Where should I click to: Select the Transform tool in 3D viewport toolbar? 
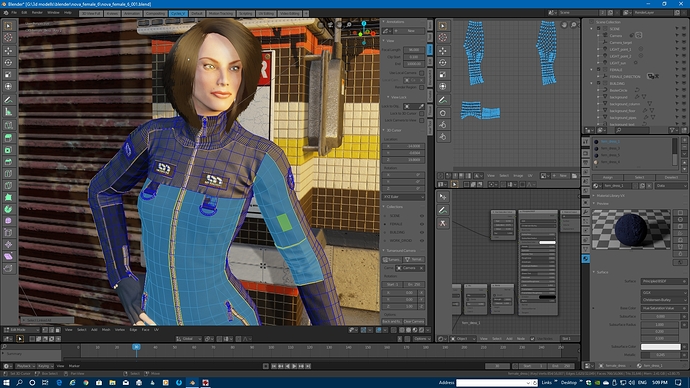click(8, 87)
